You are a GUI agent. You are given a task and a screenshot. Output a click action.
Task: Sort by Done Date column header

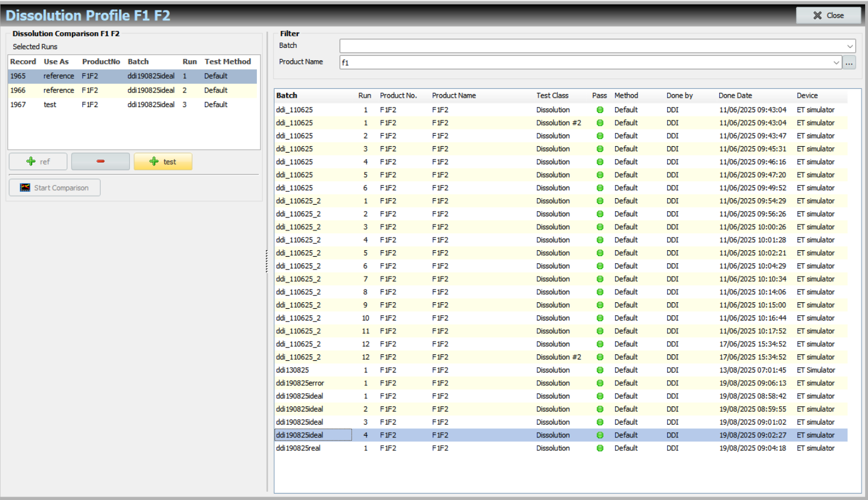pos(735,95)
